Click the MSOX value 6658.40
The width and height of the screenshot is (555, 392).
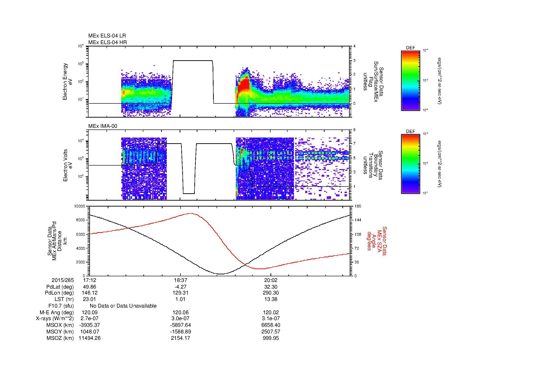(271, 325)
